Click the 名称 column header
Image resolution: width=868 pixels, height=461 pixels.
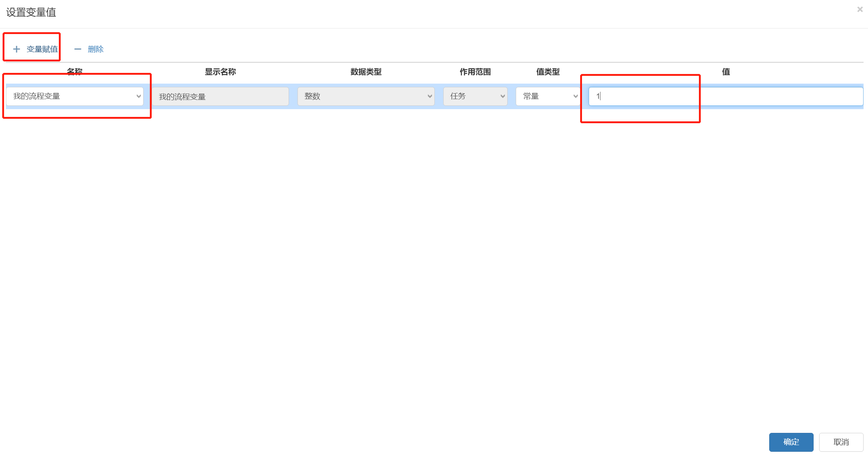coord(75,72)
